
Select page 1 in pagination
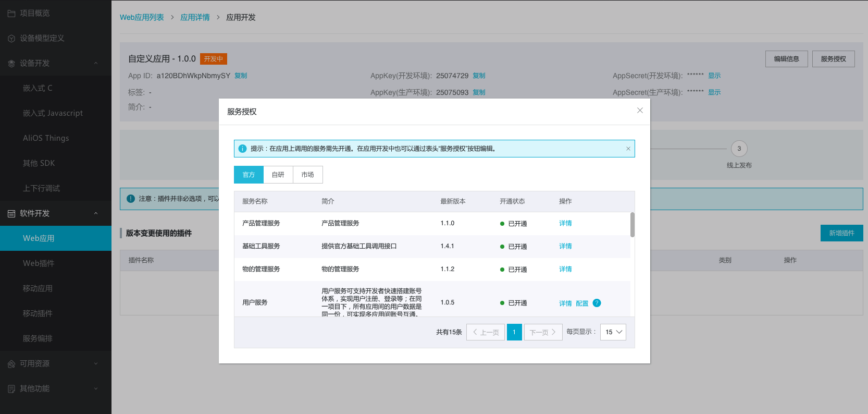(514, 332)
